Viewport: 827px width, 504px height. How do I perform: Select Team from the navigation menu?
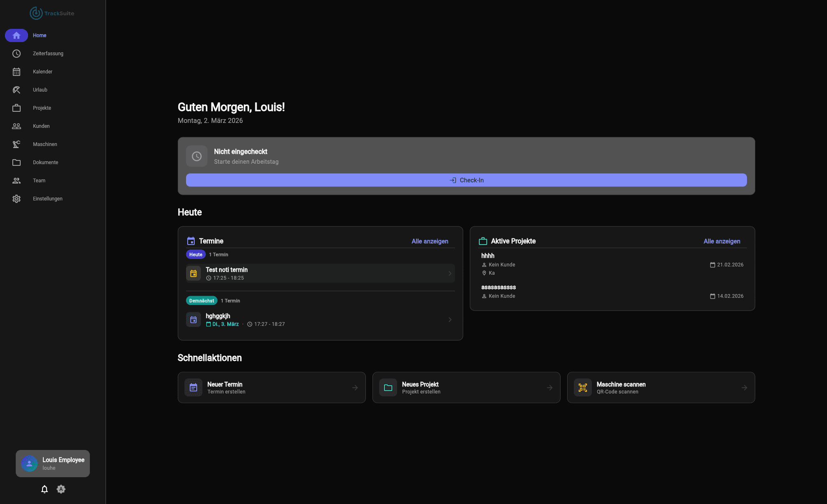[x=16, y=180]
